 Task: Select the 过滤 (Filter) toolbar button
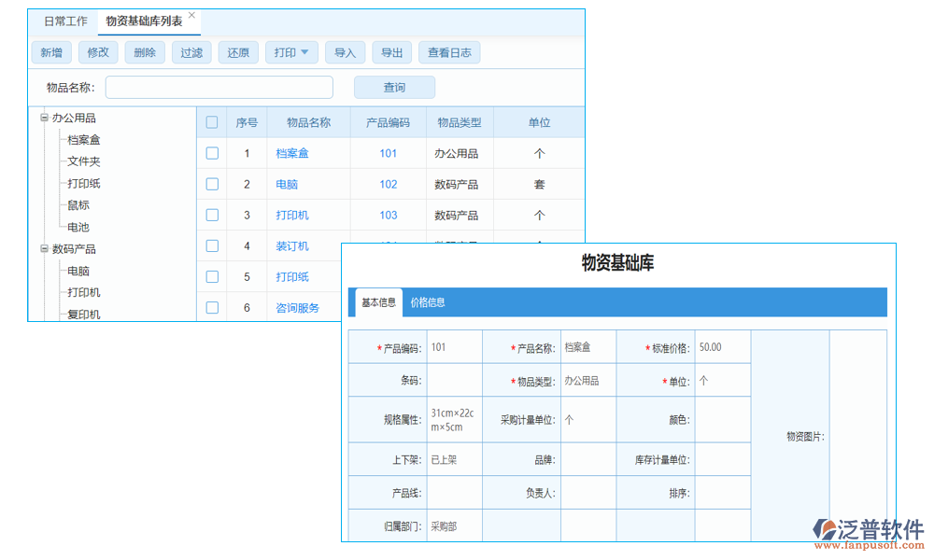click(x=191, y=52)
